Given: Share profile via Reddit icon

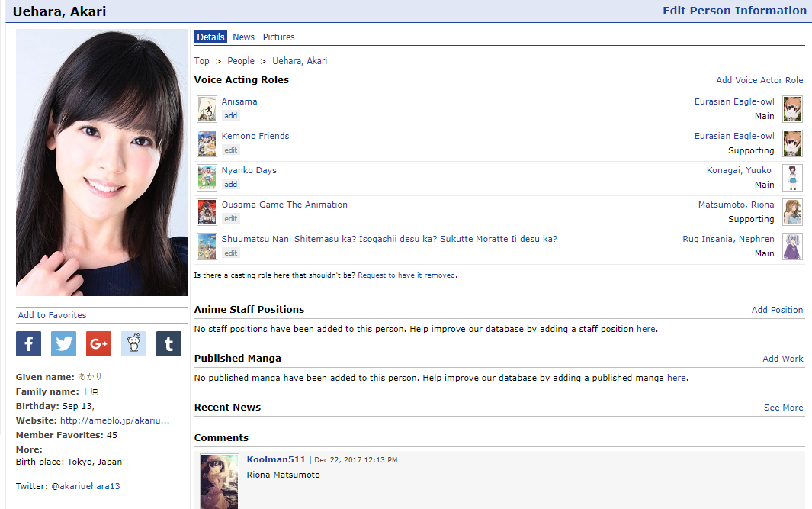Looking at the screenshot, I should [133, 343].
